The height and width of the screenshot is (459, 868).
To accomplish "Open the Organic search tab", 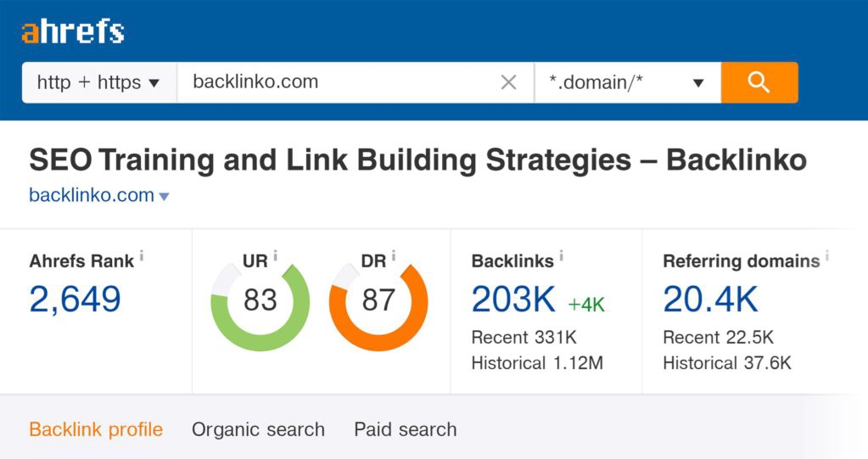I will click(258, 429).
